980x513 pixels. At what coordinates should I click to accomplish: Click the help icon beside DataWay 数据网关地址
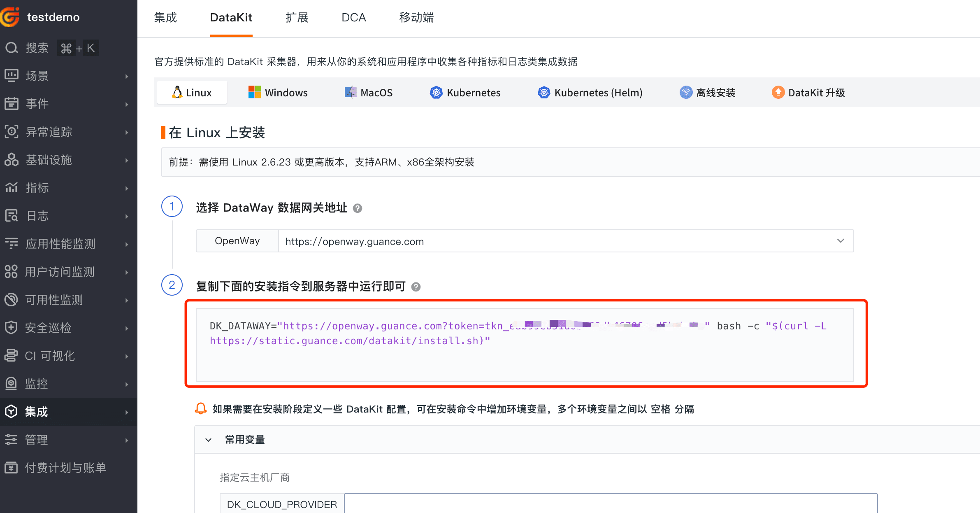(x=358, y=208)
